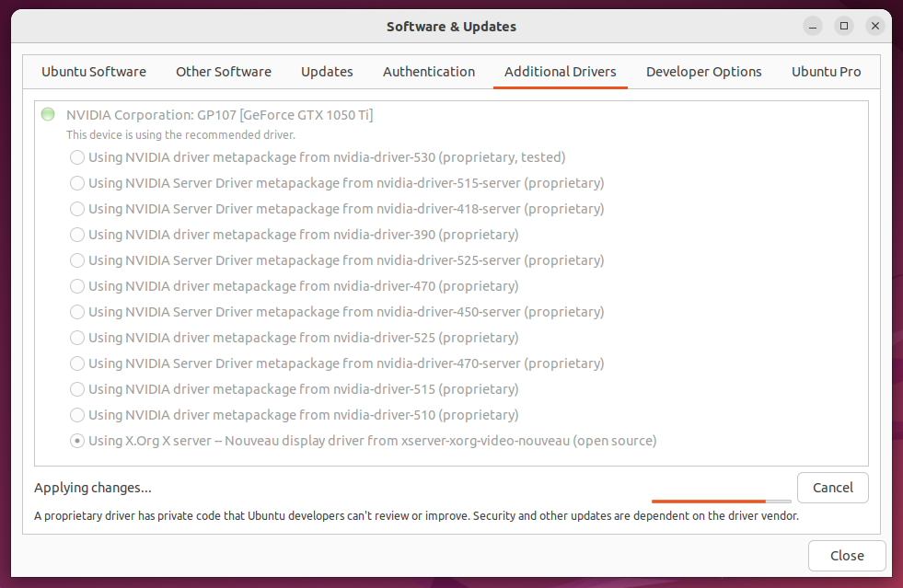Screen dimensions: 903x588
Task: Minimize the Software & Updates window
Action: coord(813,27)
